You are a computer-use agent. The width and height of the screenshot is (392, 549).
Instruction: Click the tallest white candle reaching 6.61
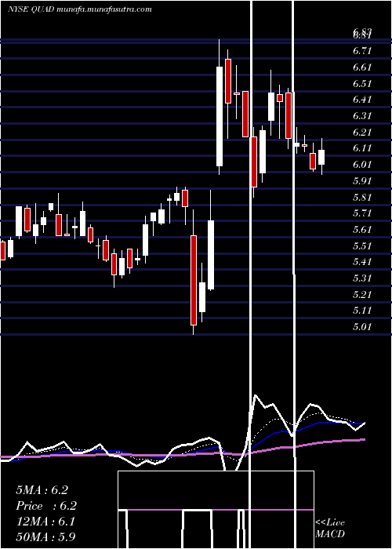click(220, 116)
